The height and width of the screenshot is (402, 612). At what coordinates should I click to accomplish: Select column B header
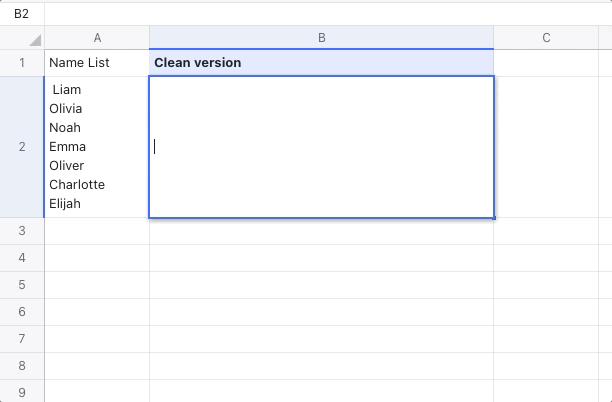point(321,38)
